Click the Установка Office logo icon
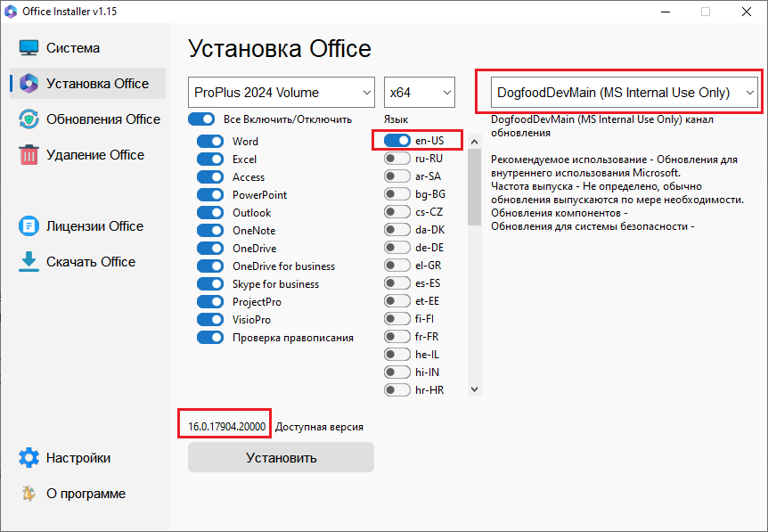This screenshot has height=532, width=768. (x=29, y=83)
